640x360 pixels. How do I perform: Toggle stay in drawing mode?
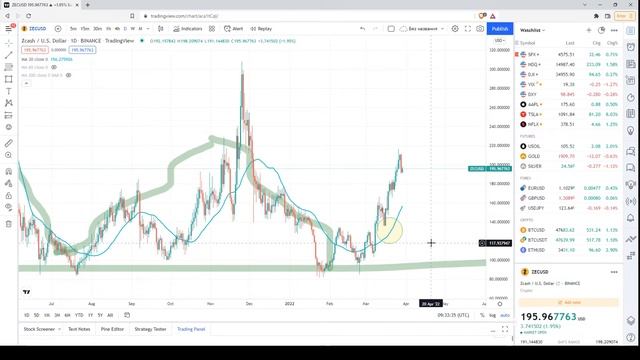(9, 183)
